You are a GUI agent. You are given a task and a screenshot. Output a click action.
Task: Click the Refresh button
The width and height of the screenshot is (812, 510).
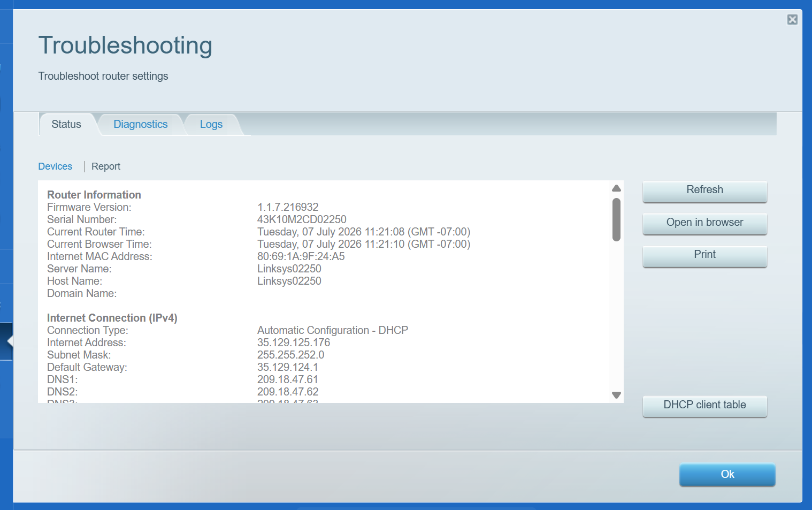click(704, 191)
